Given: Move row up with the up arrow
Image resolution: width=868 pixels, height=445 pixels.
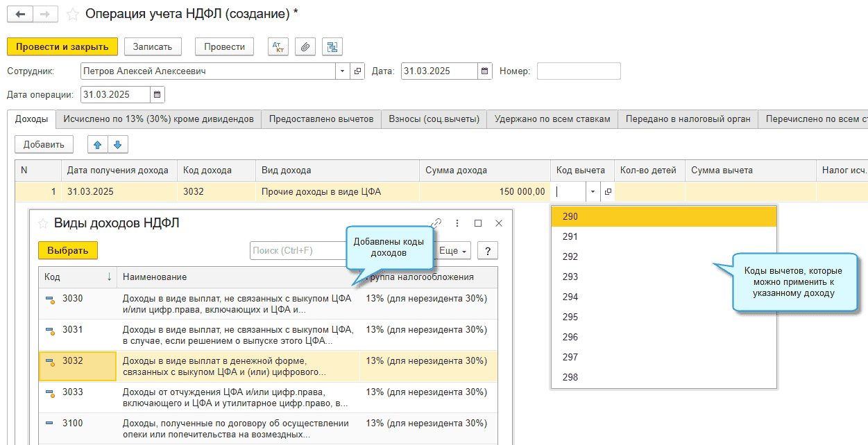Looking at the screenshot, I should pos(97,144).
